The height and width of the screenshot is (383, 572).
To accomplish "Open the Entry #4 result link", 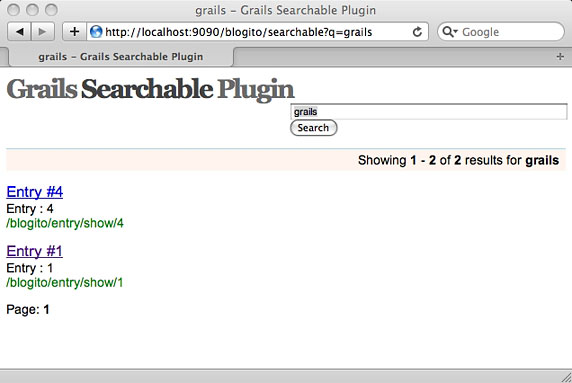I will tap(35, 192).
